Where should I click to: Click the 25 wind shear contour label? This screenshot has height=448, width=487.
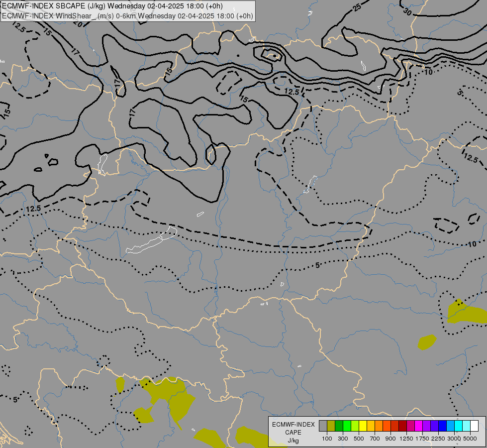[357, 8]
